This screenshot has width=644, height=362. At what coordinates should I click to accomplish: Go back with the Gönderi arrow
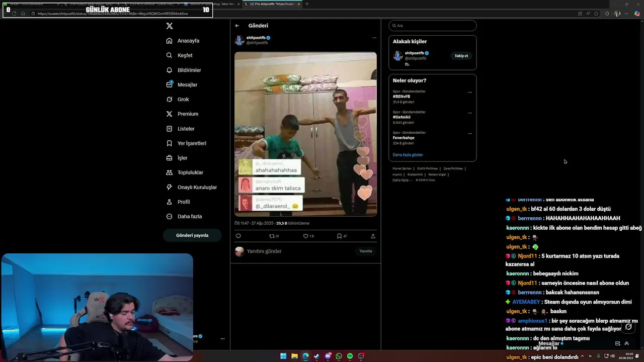237,26
